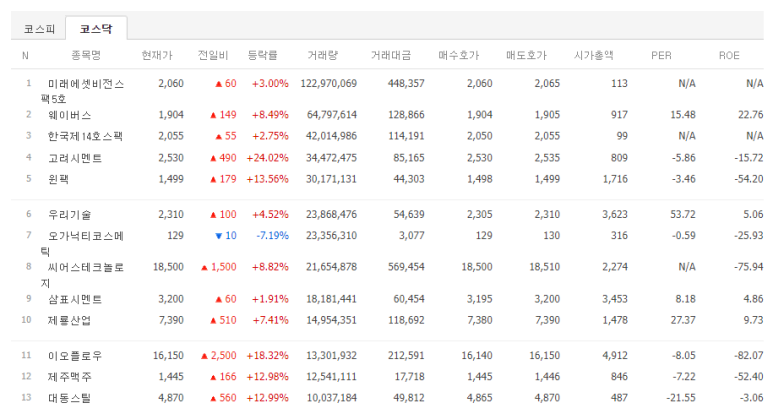Click the 거래대금 column header
773x414 pixels.
pos(391,55)
